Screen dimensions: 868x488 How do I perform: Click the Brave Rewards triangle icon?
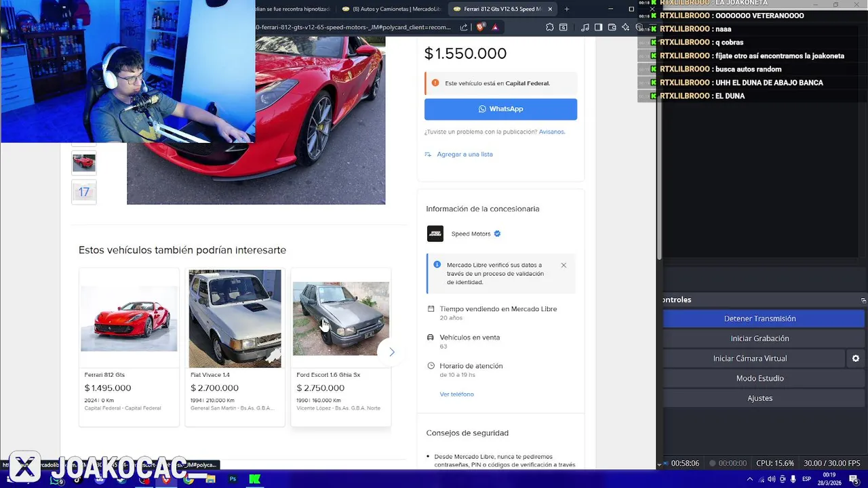point(495,27)
